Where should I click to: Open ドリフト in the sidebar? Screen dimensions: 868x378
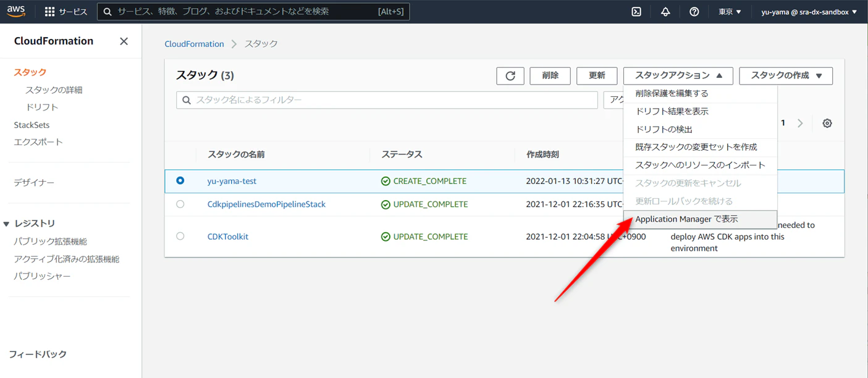42,107
